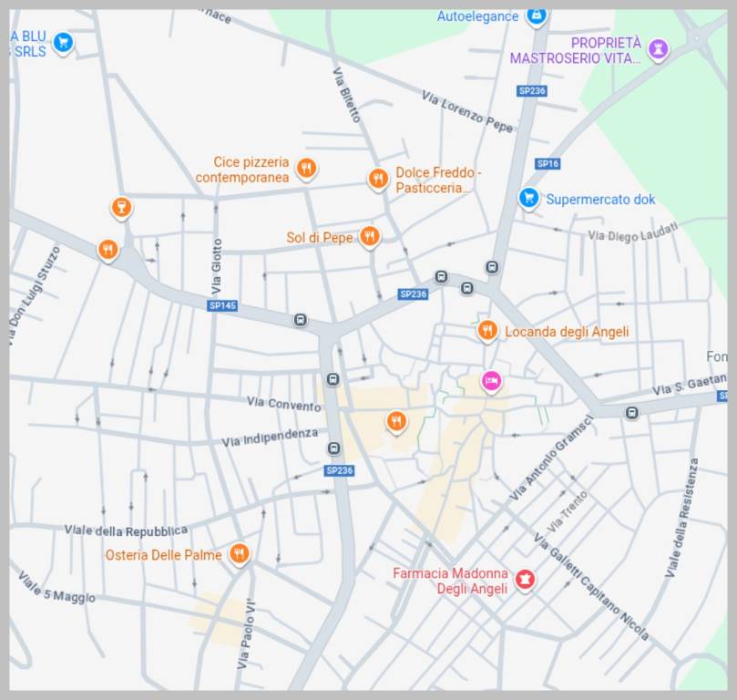This screenshot has width=737, height=700.
Task: Click the SP16 road shield
Action: 548,164
